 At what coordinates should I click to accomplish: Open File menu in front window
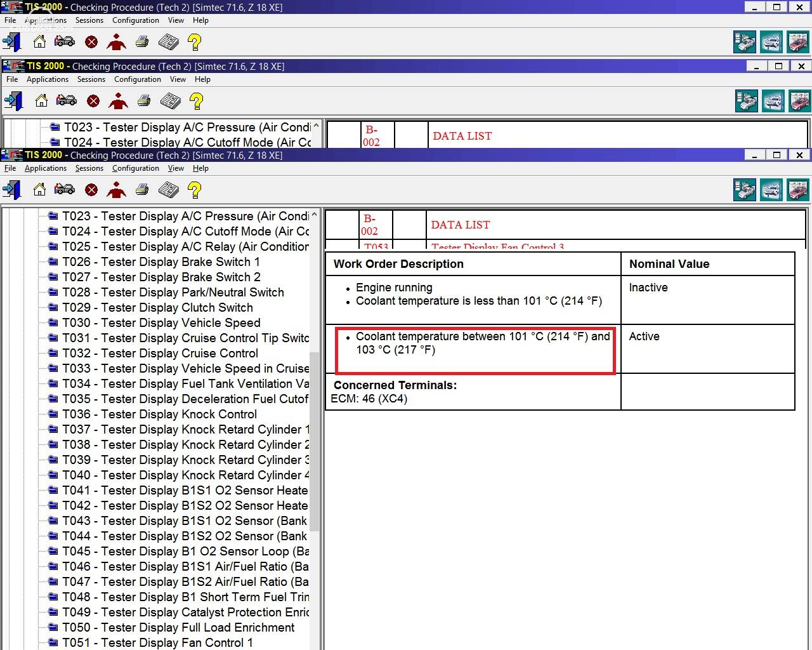click(x=10, y=168)
